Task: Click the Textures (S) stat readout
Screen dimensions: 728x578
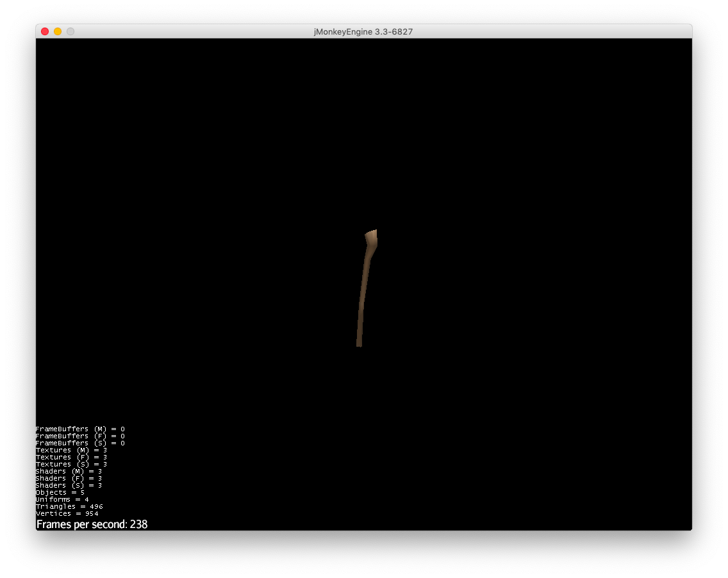Action: tap(71, 464)
